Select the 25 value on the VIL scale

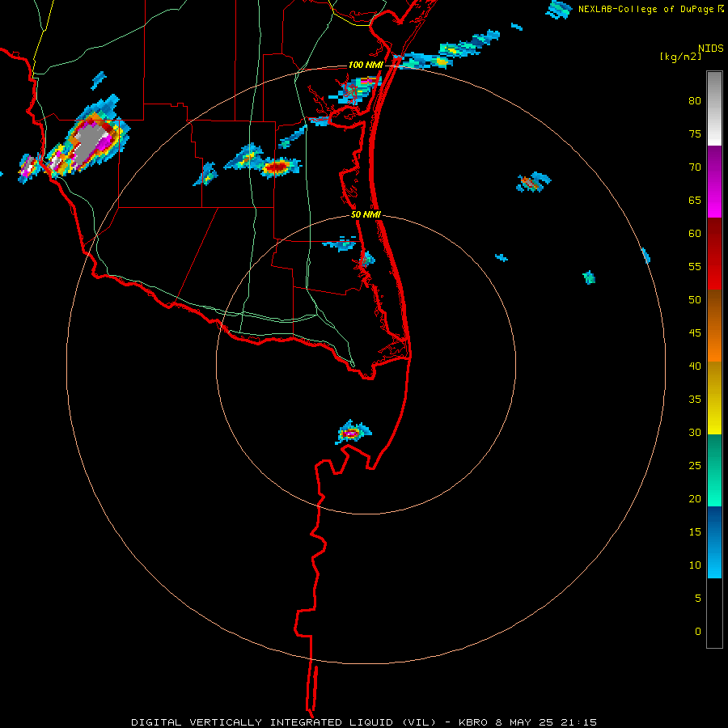pos(695,466)
